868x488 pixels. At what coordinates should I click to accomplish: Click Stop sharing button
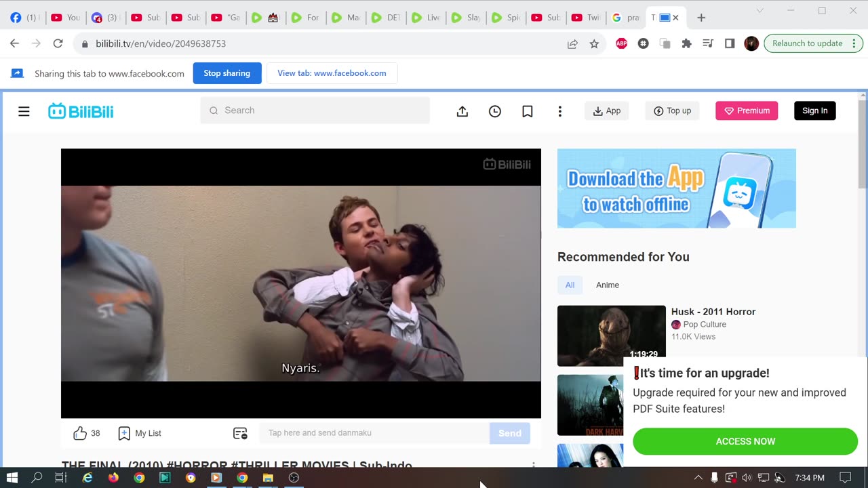pos(227,73)
